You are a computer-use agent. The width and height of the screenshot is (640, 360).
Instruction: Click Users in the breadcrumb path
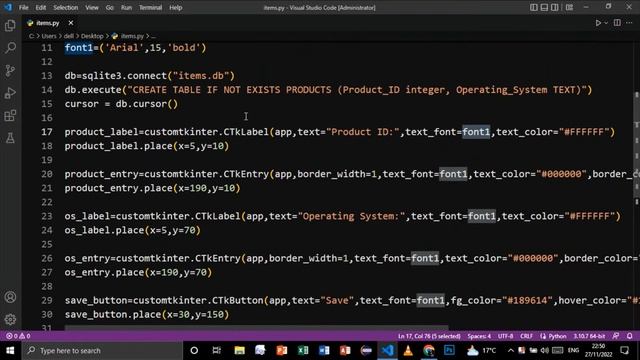[x=49, y=36]
